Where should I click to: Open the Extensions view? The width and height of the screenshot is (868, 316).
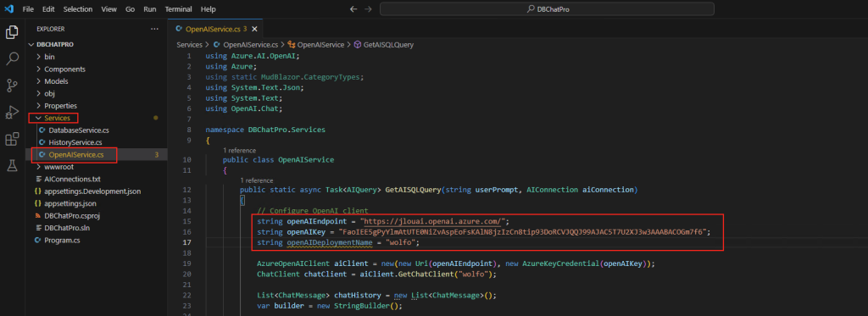[x=12, y=138]
